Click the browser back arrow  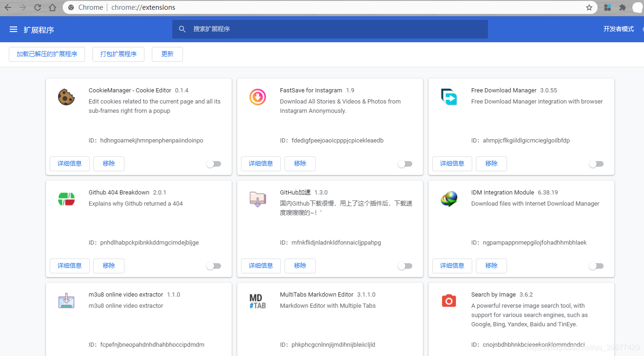pyautogui.click(x=8, y=7)
